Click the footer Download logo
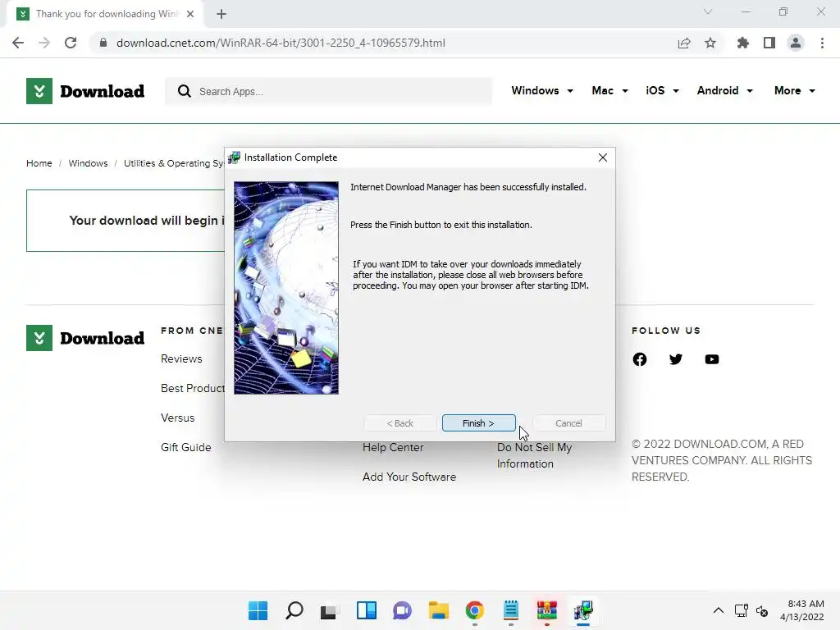840x630 pixels. pyautogui.click(x=85, y=338)
